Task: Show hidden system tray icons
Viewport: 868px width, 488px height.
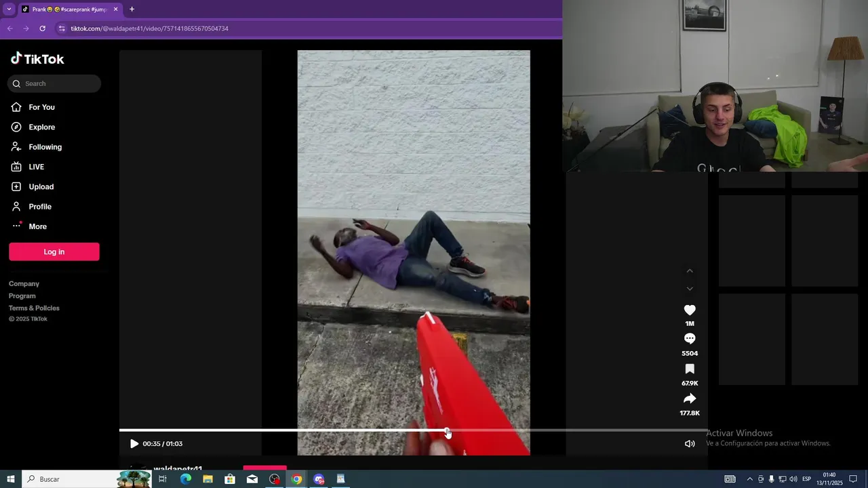Action: click(749, 479)
